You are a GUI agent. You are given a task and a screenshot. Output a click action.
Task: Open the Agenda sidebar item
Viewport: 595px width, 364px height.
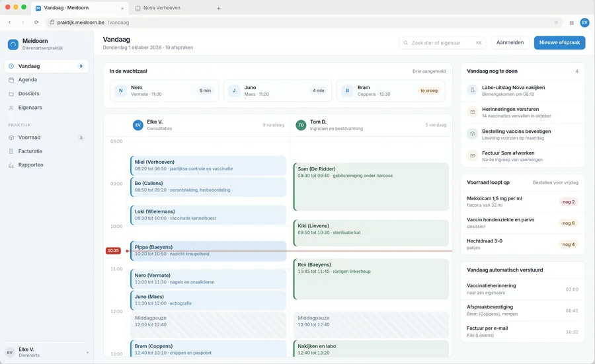(47, 80)
